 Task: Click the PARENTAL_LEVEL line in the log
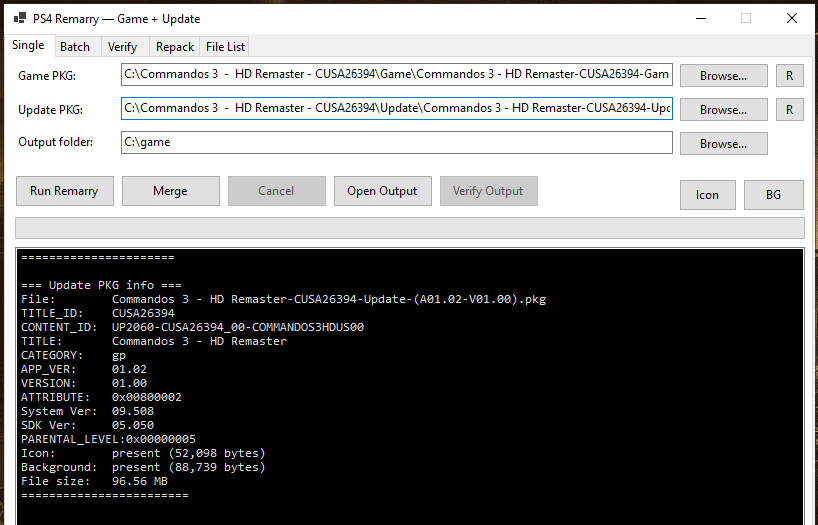pos(108,439)
